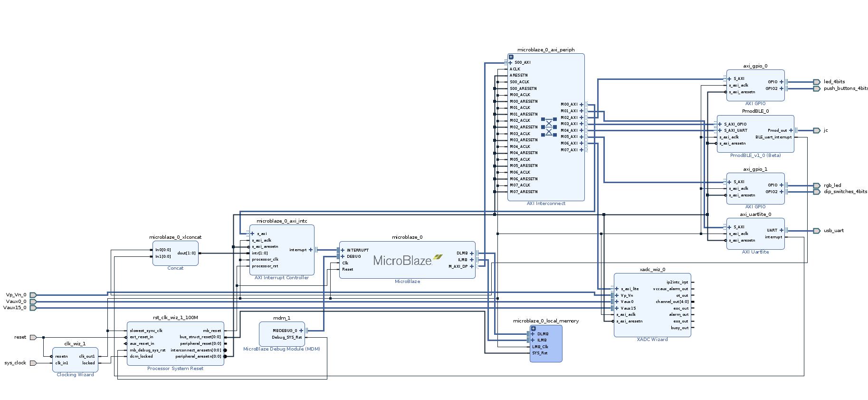The width and height of the screenshot is (868, 400).
Task: Expand the DEBUG pin on microblaze_0
Action: [x=343, y=256]
